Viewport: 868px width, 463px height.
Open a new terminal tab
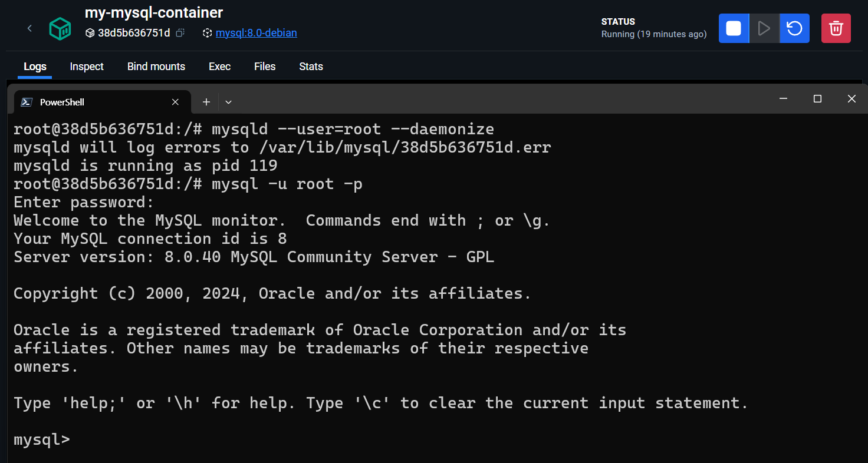coord(206,102)
